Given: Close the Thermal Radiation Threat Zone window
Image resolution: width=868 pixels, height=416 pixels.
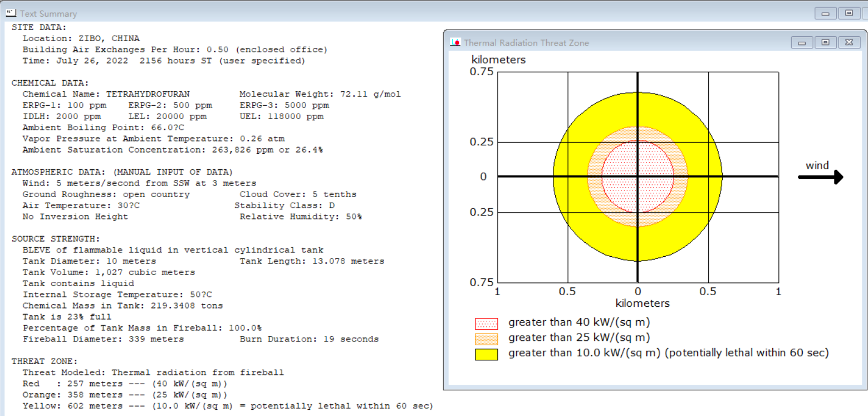Looking at the screenshot, I should point(849,43).
